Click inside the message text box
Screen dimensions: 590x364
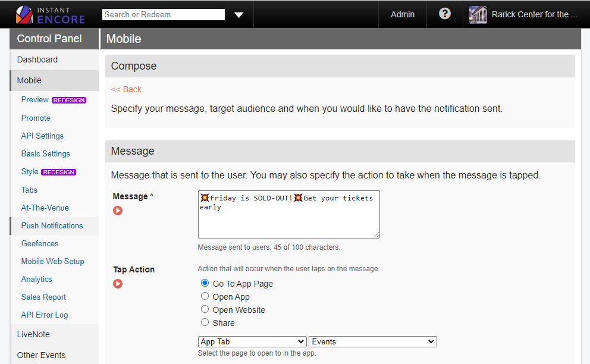[288, 214]
